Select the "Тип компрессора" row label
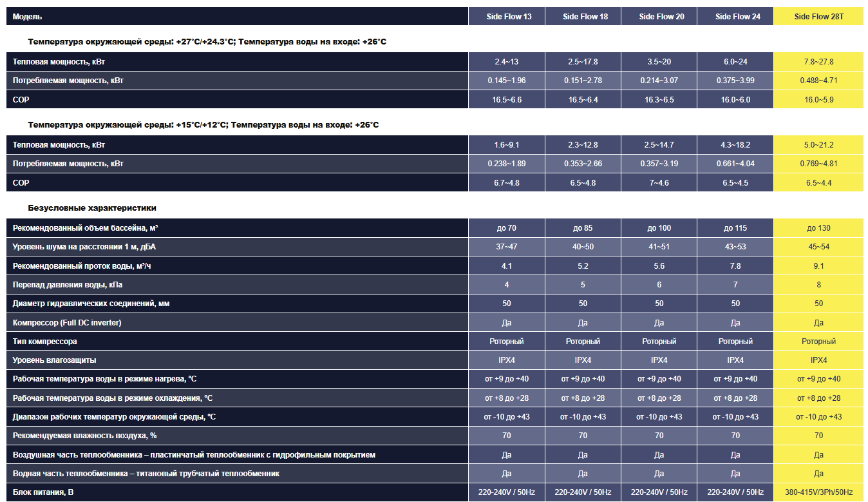The width and height of the screenshot is (868, 502). click(x=45, y=342)
